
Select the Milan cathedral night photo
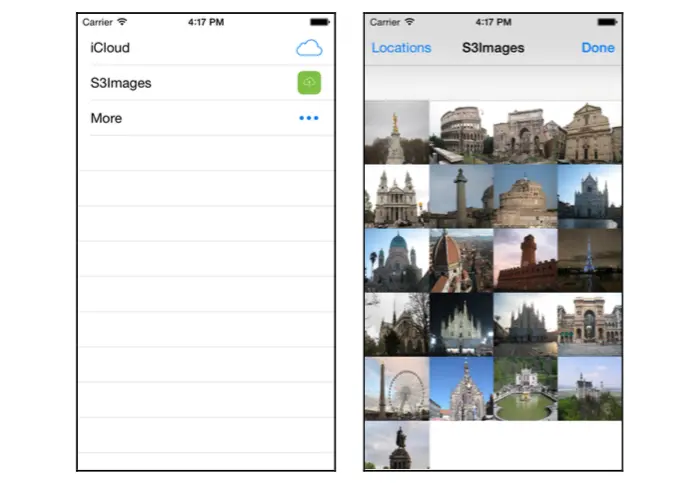[x=461, y=324]
